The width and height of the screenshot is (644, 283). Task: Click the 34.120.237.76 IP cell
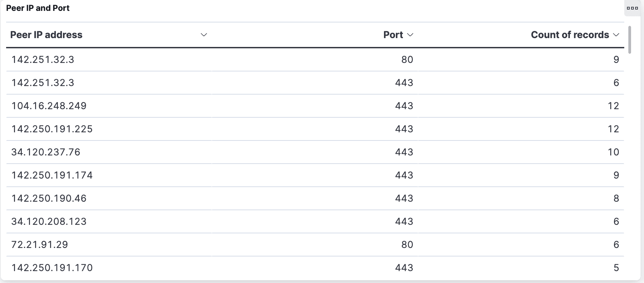[x=46, y=152]
